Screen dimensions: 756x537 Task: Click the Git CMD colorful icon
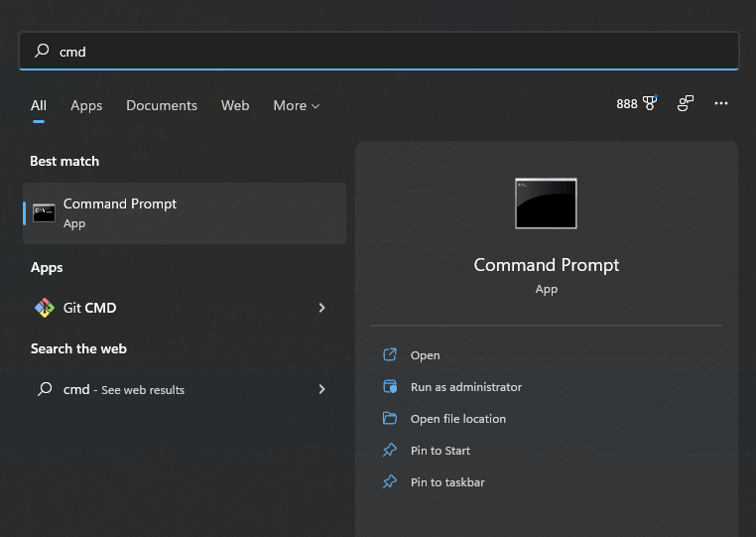(x=45, y=308)
